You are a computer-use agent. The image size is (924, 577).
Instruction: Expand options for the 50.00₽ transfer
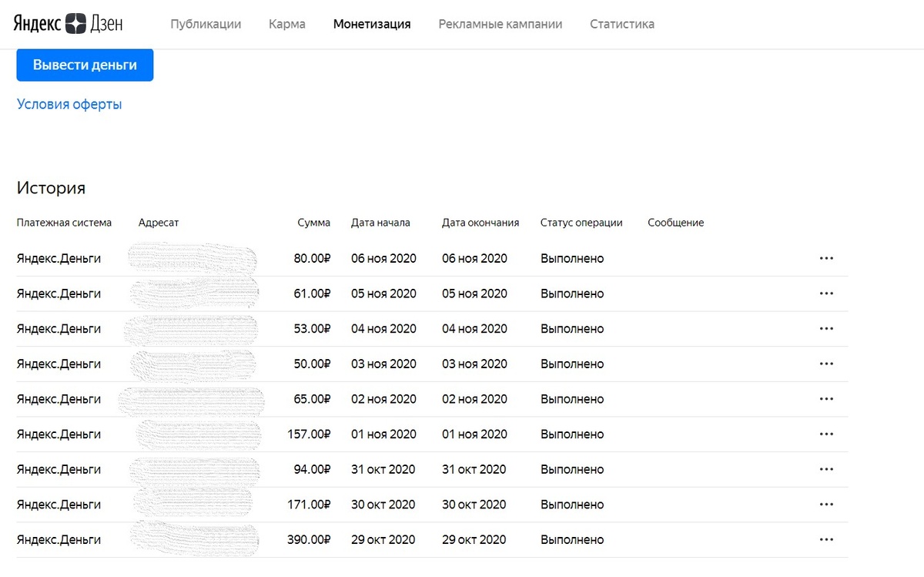point(827,364)
